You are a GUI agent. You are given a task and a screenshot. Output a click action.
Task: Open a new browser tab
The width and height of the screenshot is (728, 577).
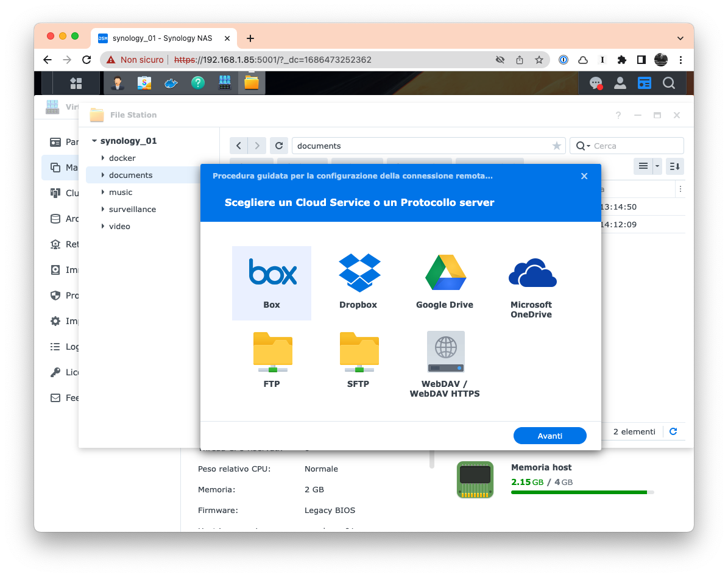[x=250, y=38]
